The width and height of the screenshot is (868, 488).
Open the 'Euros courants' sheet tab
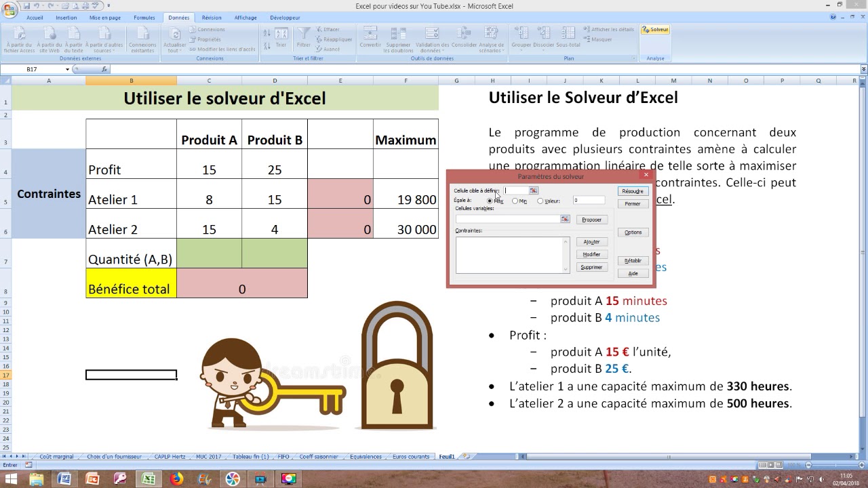coord(411,457)
